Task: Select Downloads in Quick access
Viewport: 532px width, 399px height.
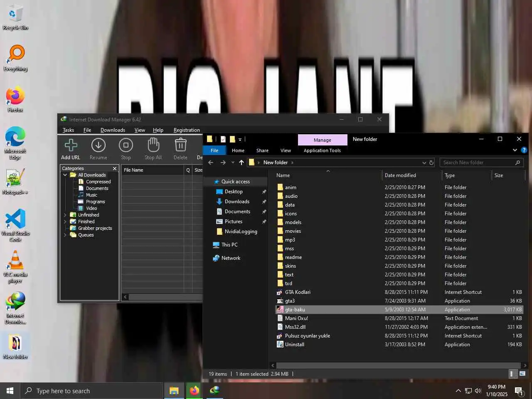Action: (237, 202)
